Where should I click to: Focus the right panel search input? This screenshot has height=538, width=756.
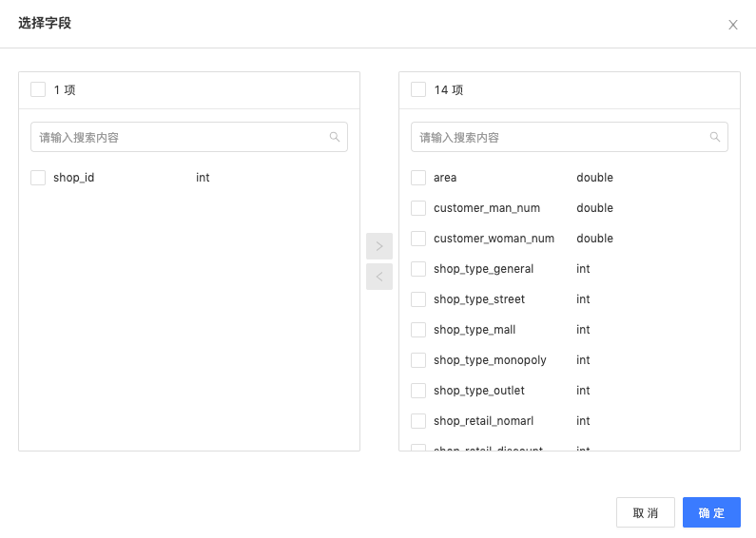tap(570, 137)
